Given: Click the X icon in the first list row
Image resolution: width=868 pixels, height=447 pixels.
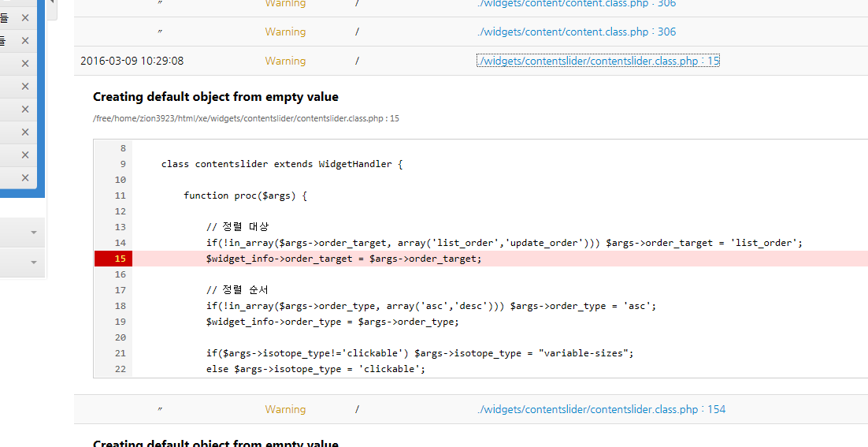Looking at the screenshot, I should point(25,18).
